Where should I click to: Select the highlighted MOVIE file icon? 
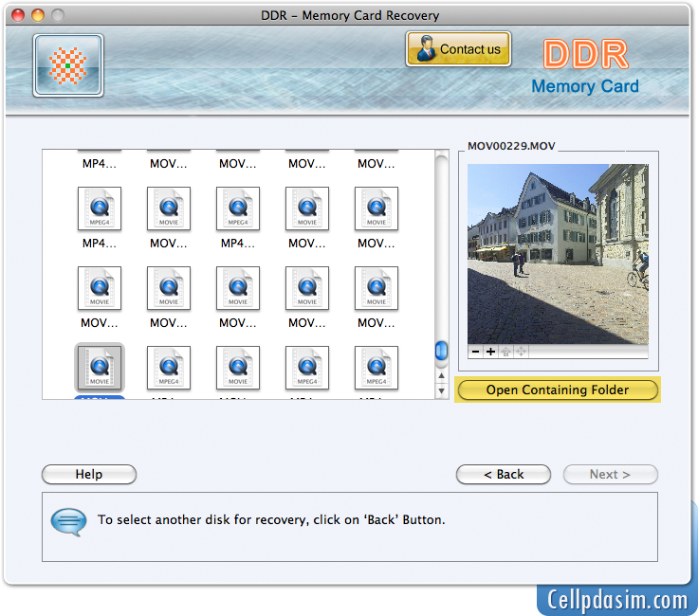100,368
